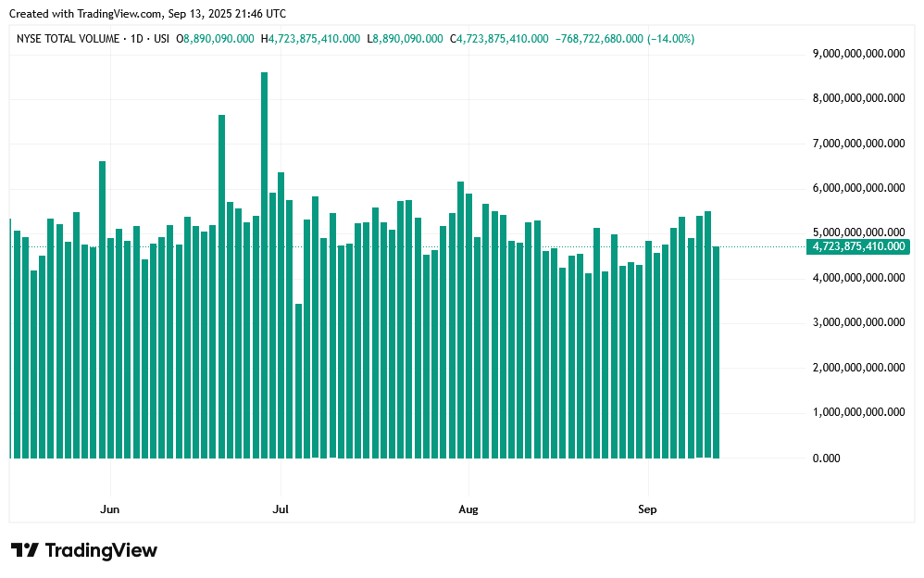Screen dimensions: 924x578
Task: Click the current price label on the axis
Action: coord(858,246)
